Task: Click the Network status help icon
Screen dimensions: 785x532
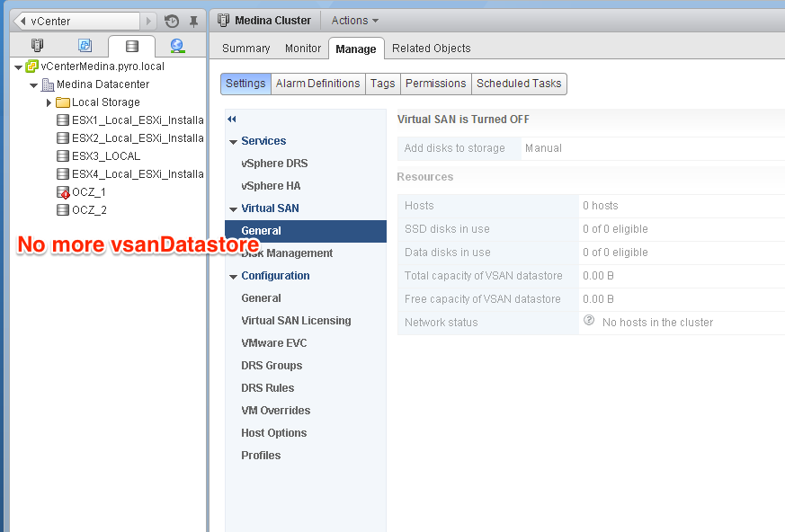Action: click(589, 321)
